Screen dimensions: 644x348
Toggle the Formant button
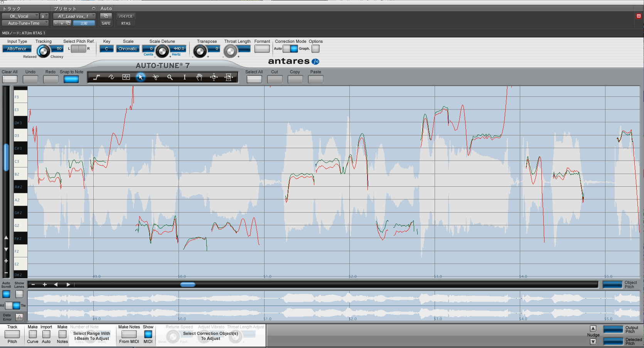(262, 49)
